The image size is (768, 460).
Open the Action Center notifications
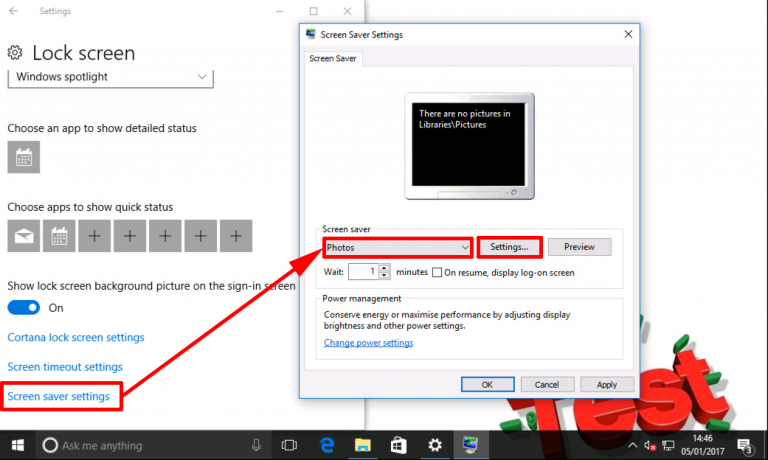[x=746, y=446]
